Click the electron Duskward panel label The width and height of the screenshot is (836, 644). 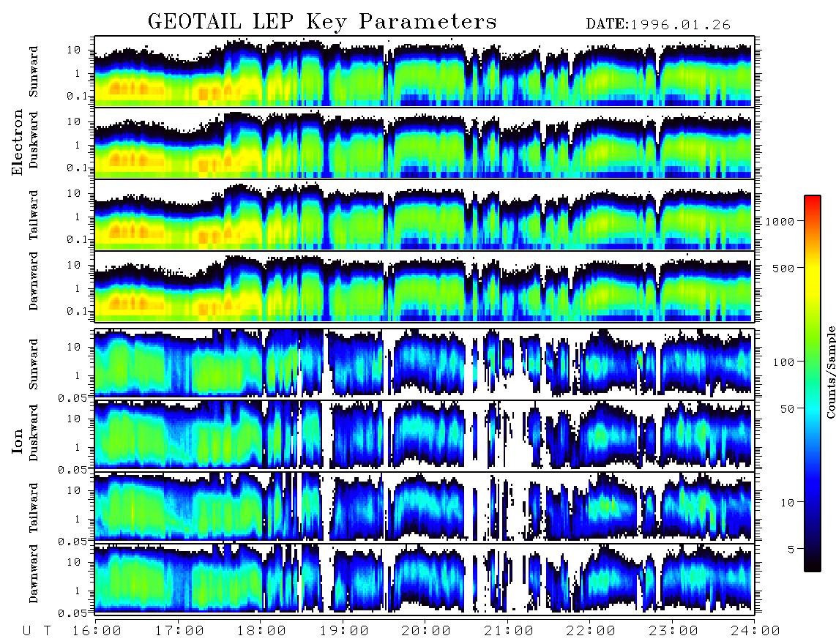(x=34, y=140)
